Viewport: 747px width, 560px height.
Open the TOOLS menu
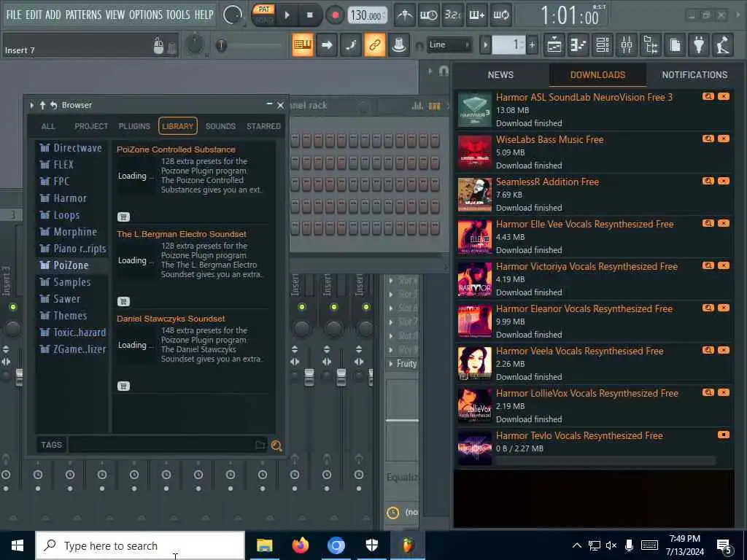(178, 15)
